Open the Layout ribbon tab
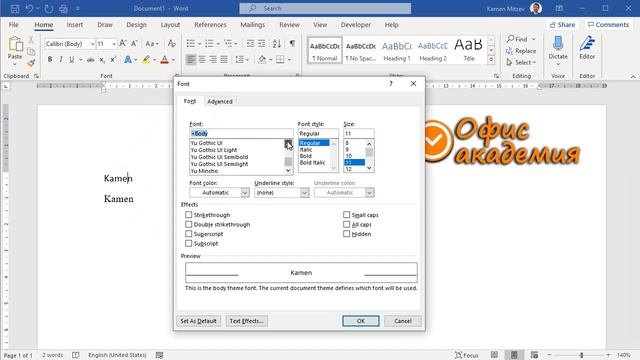The image size is (640, 360). [x=170, y=24]
